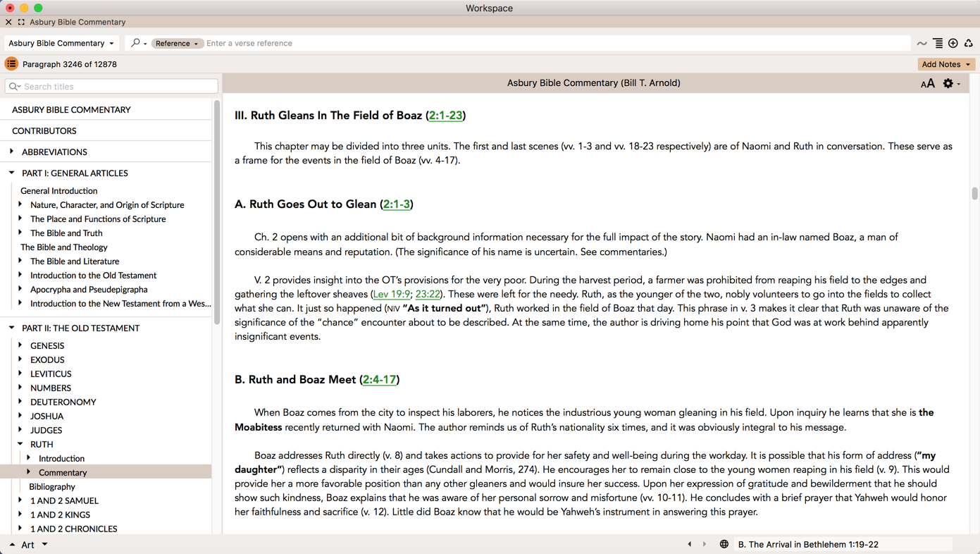This screenshot has height=554, width=980.
Task: Select 1 AND 2 CHRONICLES entry
Action: pos(74,529)
